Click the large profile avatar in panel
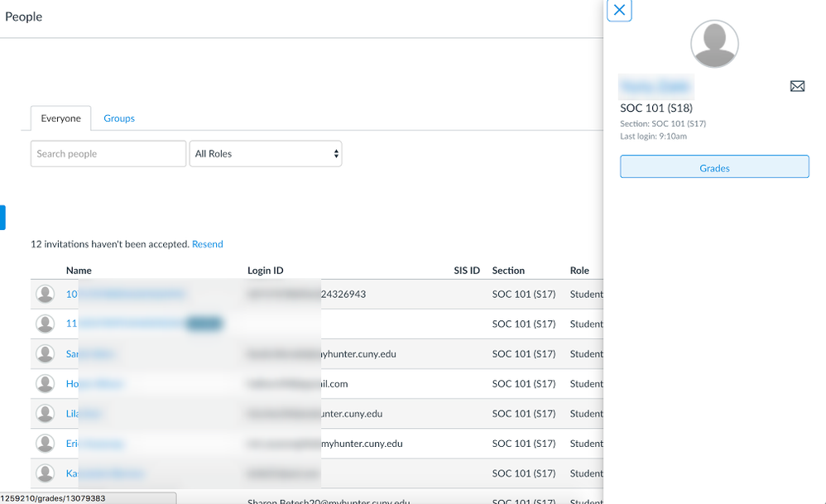This screenshot has height=504, width=826. pos(713,44)
